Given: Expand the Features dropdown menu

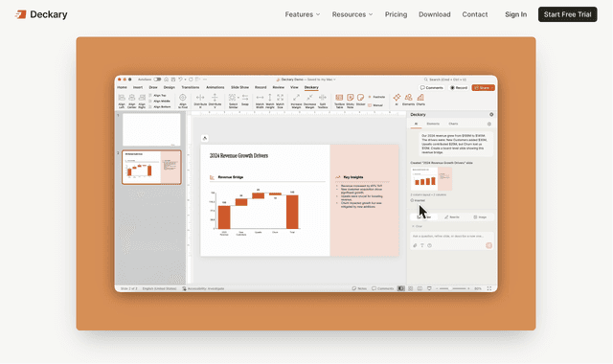Looking at the screenshot, I should pyautogui.click(x=303, y=14).
